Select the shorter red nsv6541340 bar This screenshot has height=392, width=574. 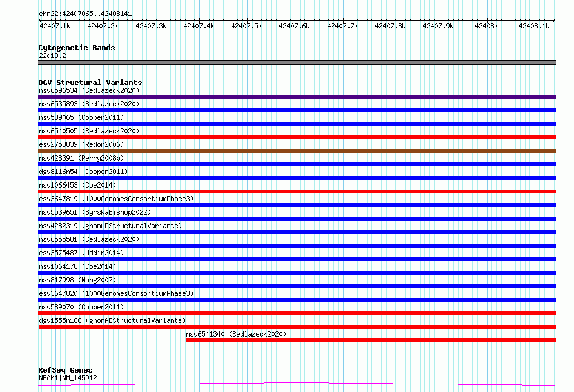pos(371,340)
